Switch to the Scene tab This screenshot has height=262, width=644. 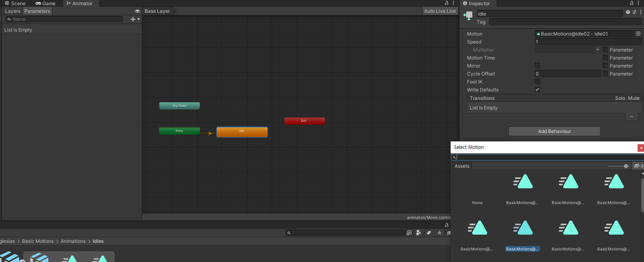15,3
